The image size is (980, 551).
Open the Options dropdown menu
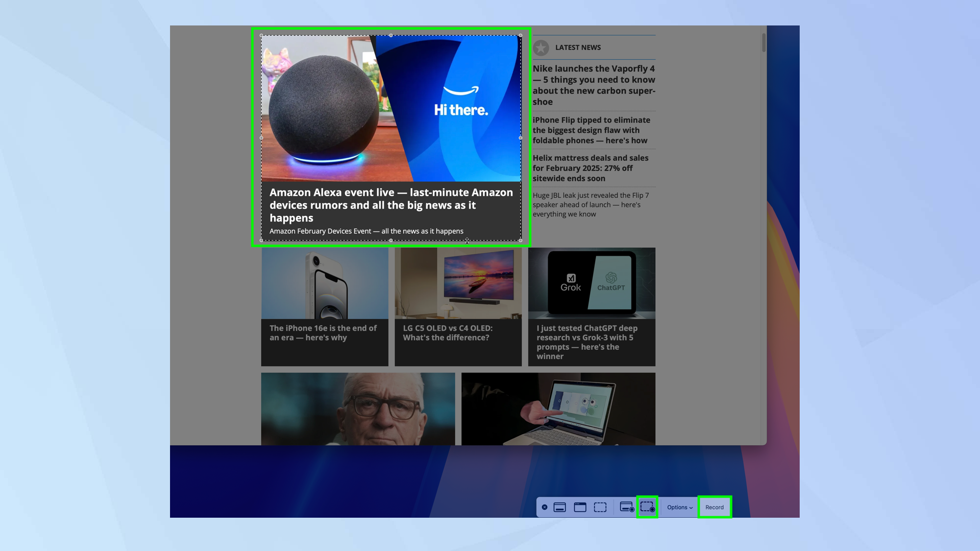point(680,507)
